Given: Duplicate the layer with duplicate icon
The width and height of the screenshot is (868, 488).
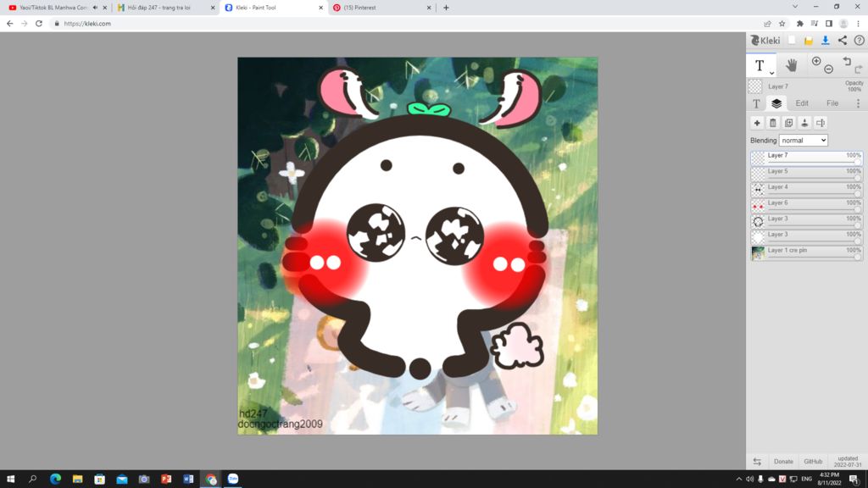Looking at the screenshot, I should 788,123.
